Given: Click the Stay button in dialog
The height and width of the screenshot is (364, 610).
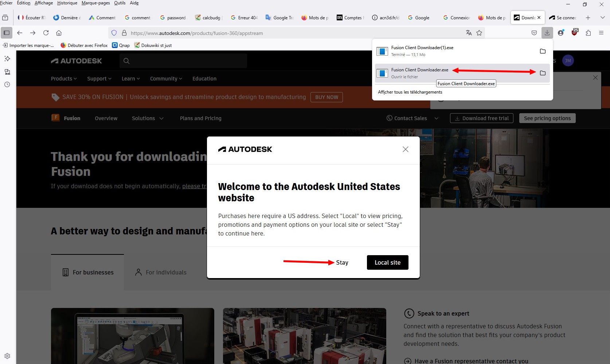Looking at the screenshot, I should click(x=342, y=262).
